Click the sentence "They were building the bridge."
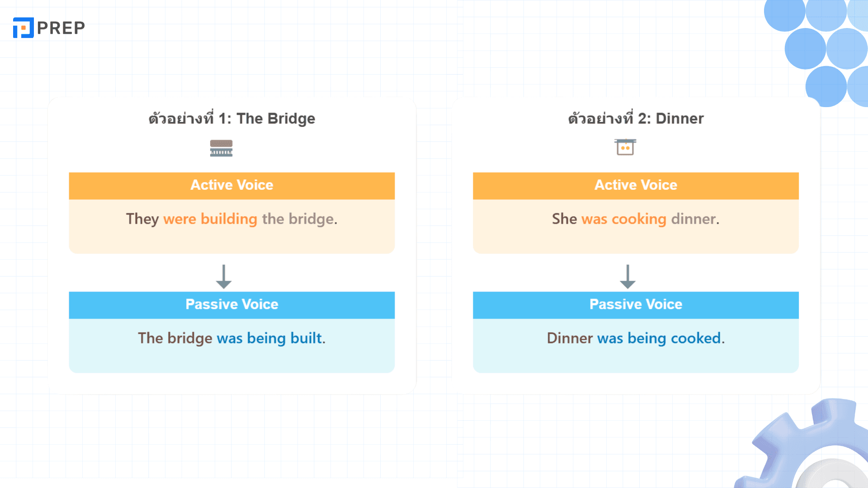 (232, 219)
